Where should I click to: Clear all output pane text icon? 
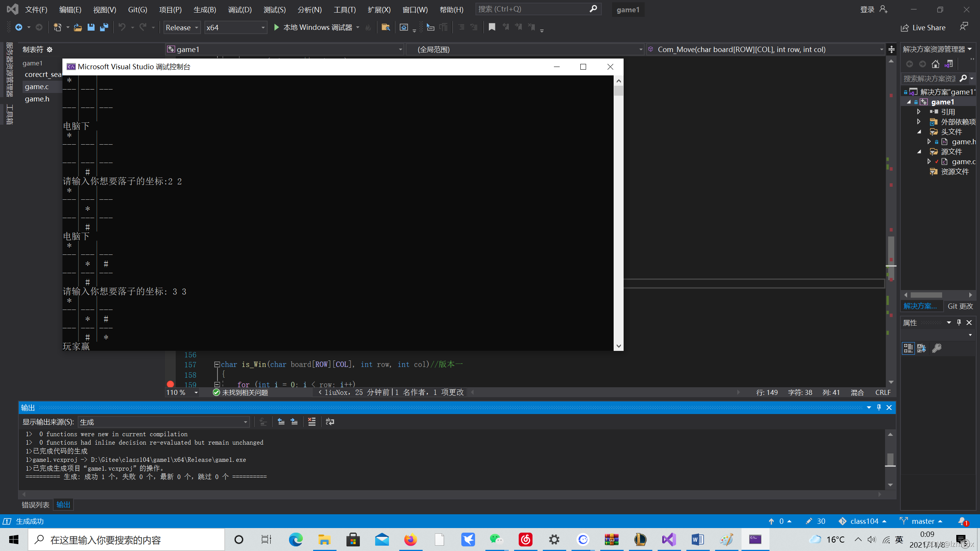312,422
